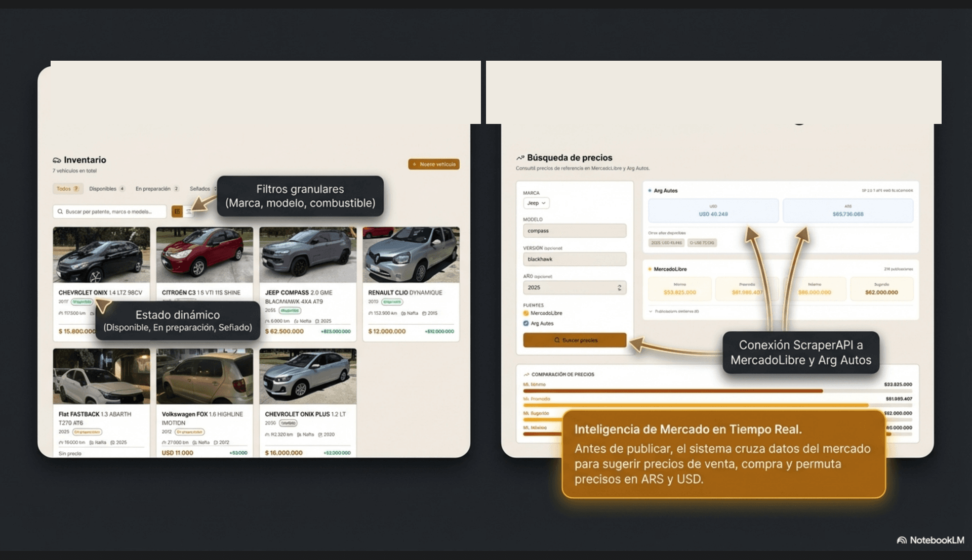
Task: Click the calendar icon on Renault Clio card
Action: (424, 313)
